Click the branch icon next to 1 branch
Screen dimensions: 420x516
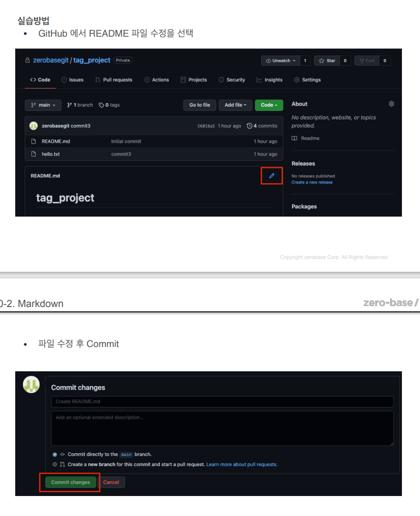point(69,105)
